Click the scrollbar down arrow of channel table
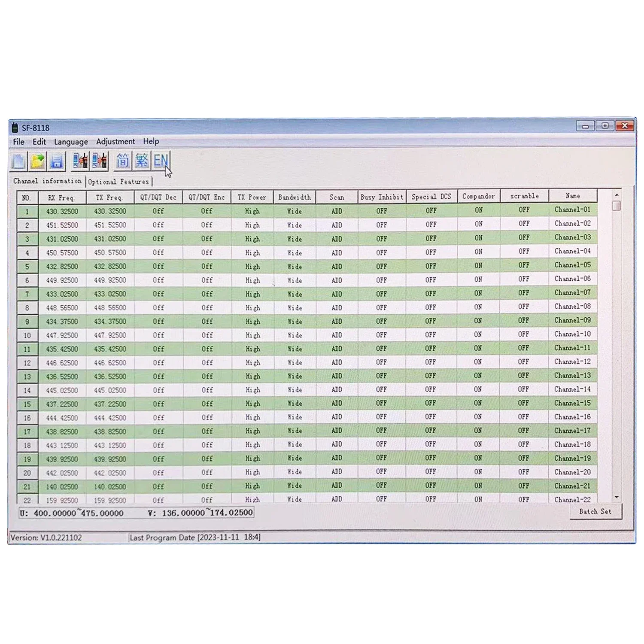 point(617,497)
